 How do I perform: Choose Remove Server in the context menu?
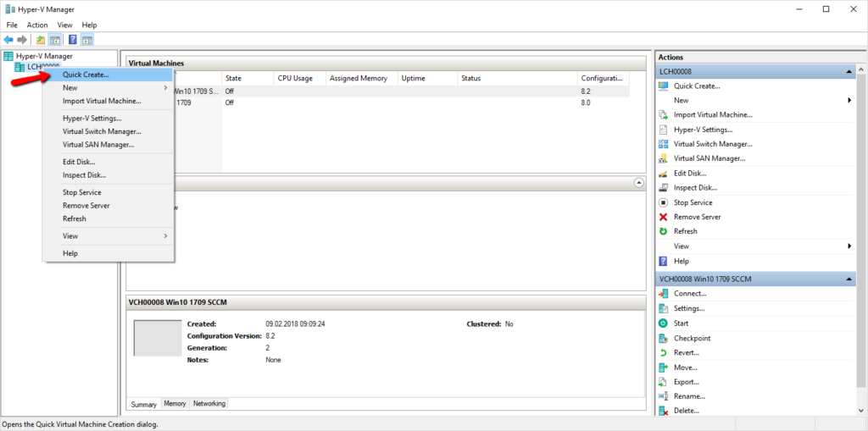(x=108, y=205)
